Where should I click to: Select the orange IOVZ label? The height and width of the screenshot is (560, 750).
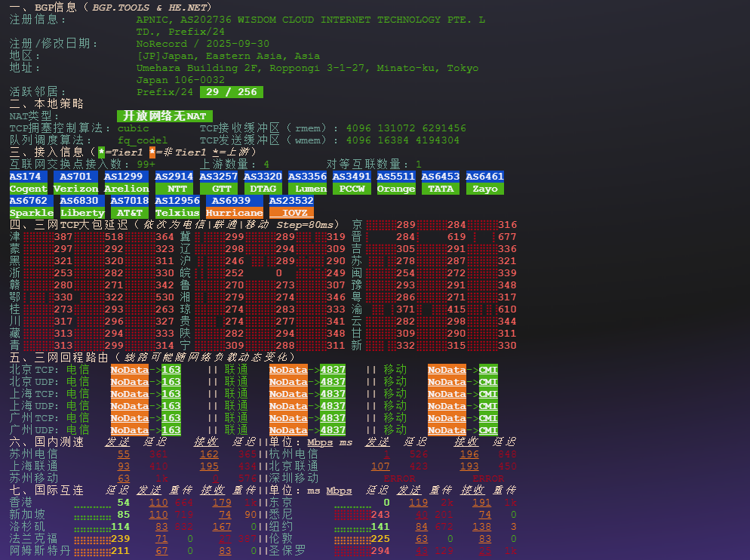pyautogui.click(x=291, y=213)
